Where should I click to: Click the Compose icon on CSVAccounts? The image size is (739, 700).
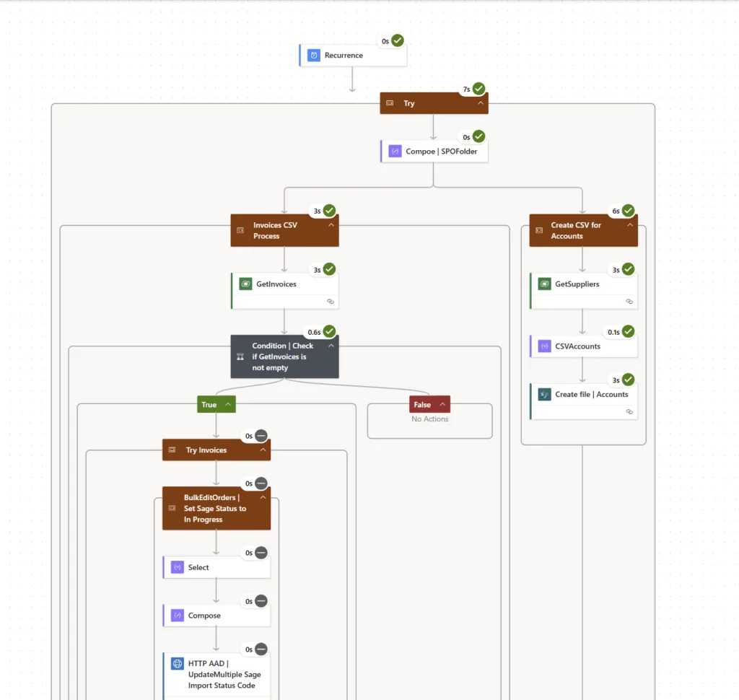click(x=543, y=346)
